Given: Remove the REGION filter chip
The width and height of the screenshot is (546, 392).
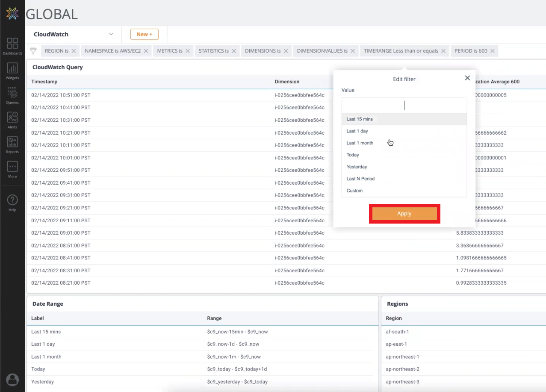Looking at the screenshot, I should coord(74,51).
